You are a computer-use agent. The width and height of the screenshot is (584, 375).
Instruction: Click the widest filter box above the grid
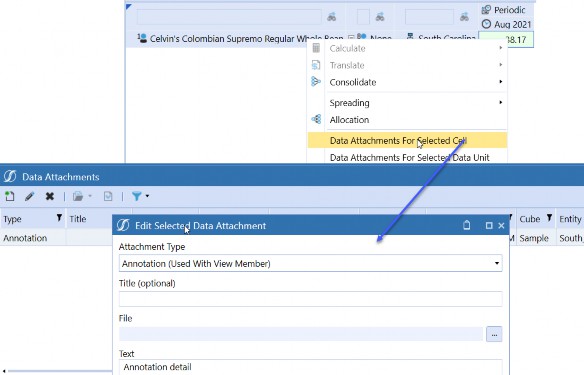(229, 17)
